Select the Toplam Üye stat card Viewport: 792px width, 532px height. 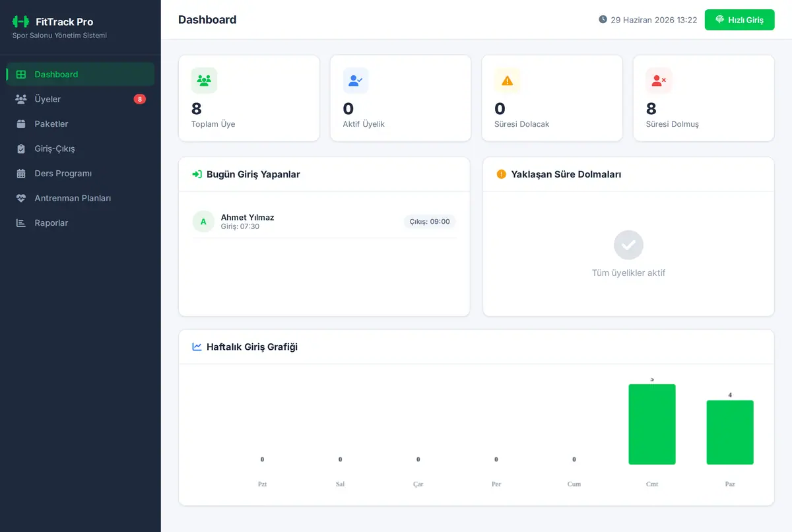point(249,98)
